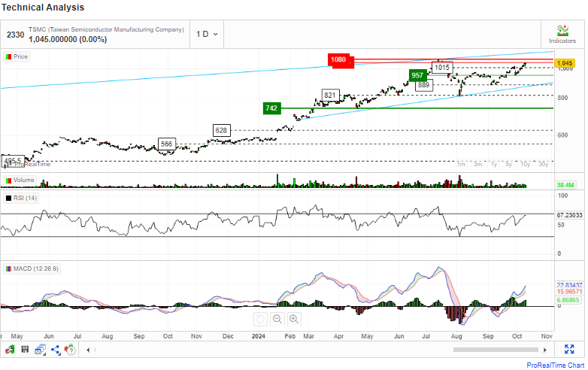This screenshot has width=588, height=370.
Task: Click the zoom in magnifier icon
Action: [294, 319]
